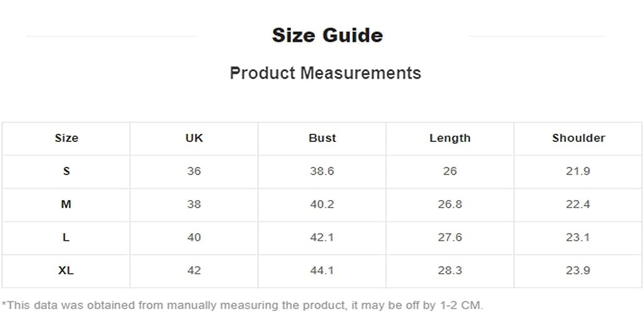Click the Bust column header

(322, 138)
